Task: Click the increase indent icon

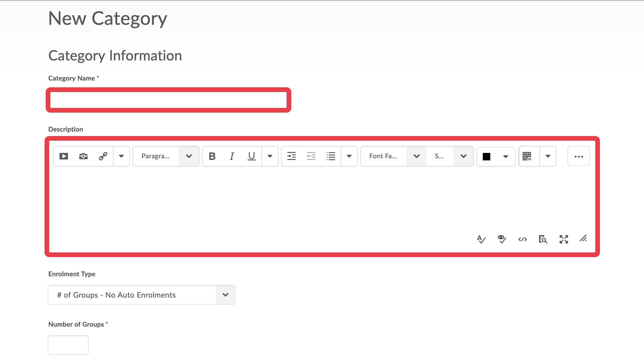Action: click(291, 156)
